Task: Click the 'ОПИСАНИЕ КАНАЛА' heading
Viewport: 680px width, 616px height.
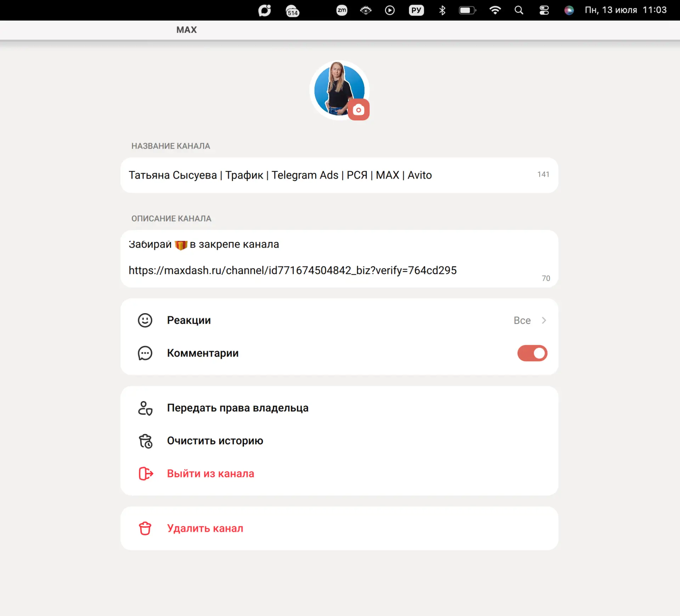Action: click(x=171, y=219)
